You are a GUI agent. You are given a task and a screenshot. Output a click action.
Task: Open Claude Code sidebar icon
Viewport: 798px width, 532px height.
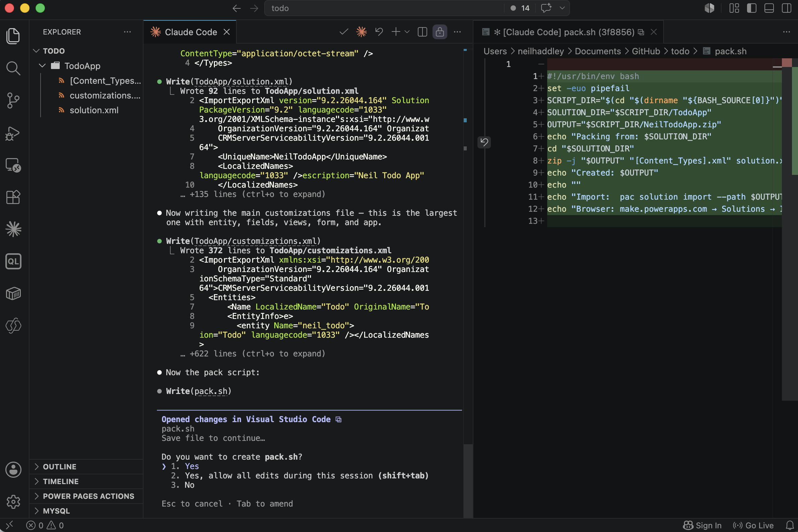pyautogui.click(x=13, y=229)
